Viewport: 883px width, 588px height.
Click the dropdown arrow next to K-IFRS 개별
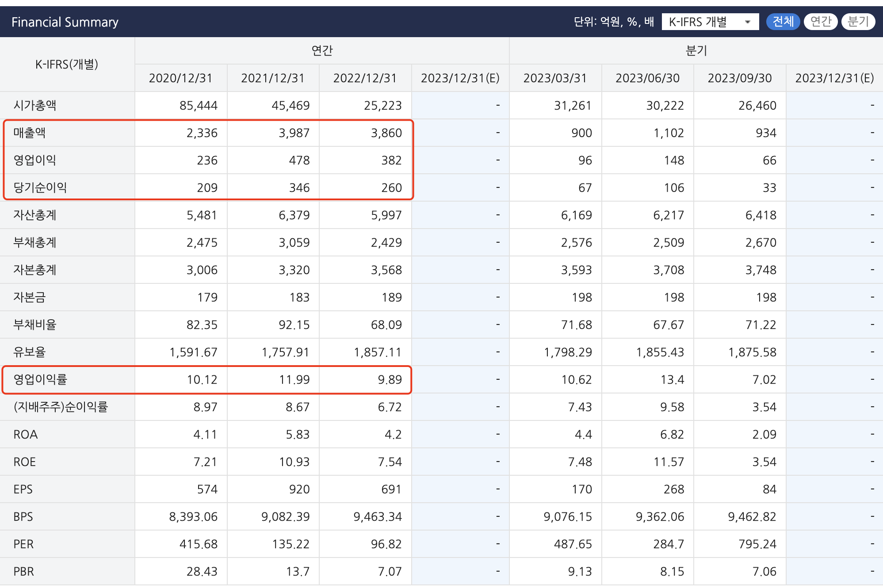[x=748, y=22]
